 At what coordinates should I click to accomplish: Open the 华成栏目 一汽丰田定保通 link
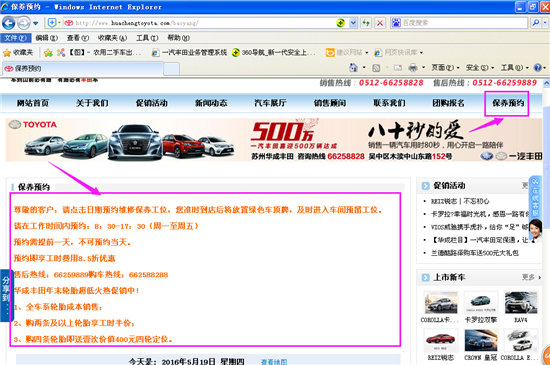[479, 240]
